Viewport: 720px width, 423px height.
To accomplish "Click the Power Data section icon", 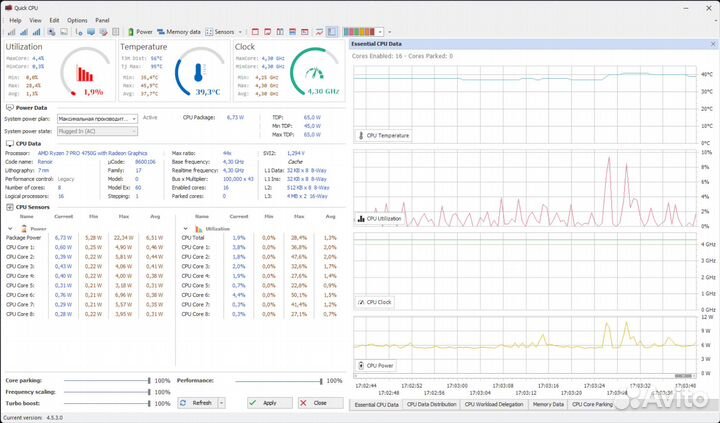I will (x=10, y=107).
